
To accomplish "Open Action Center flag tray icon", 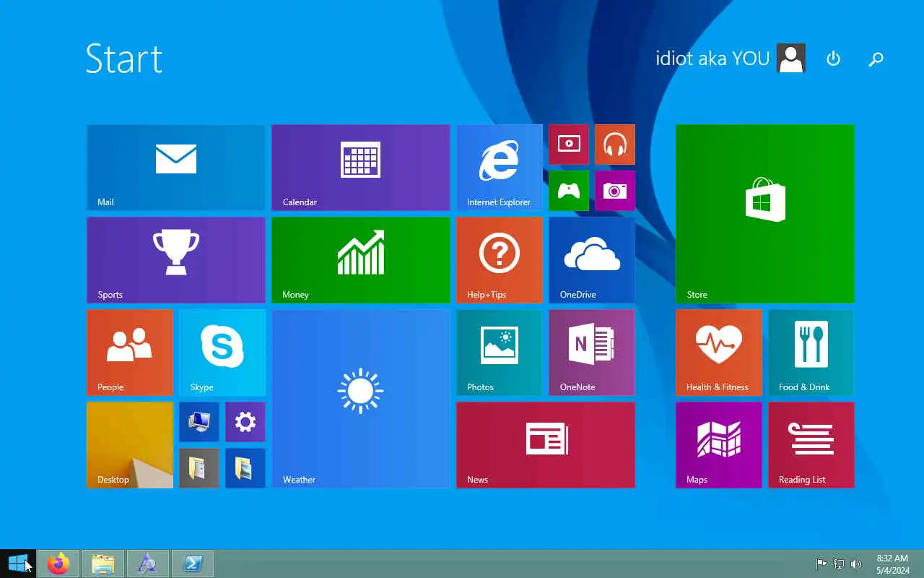I will [821, 564].
